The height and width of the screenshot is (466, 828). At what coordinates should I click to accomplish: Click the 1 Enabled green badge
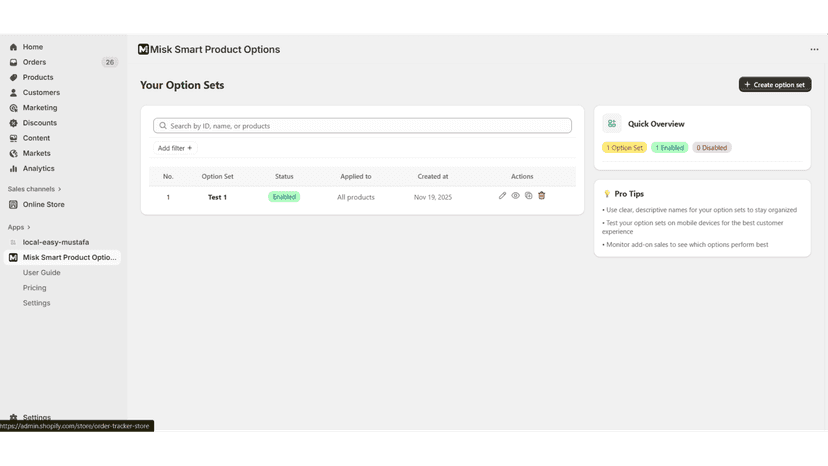pos(670,148)
